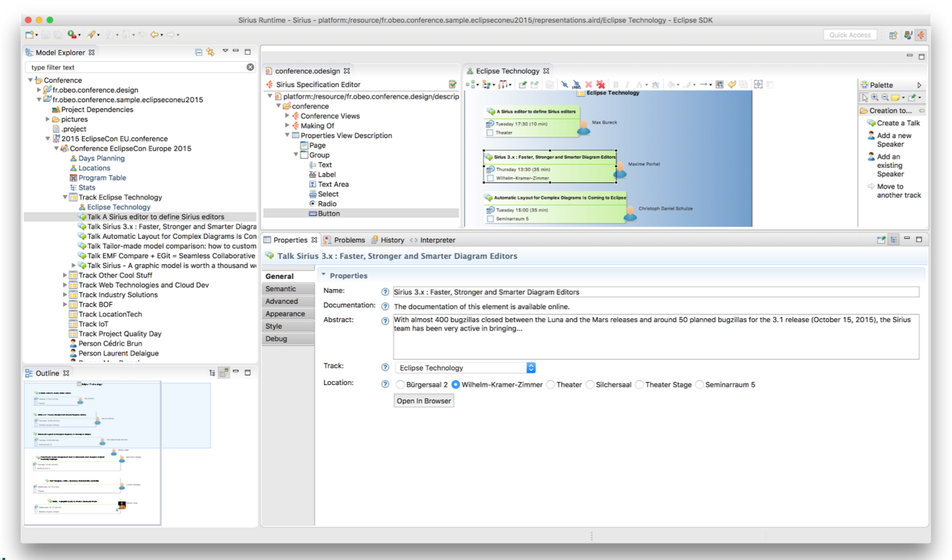
Task: Collapse all in Model Explorer toolbar
Action: [x=199, y=52]
